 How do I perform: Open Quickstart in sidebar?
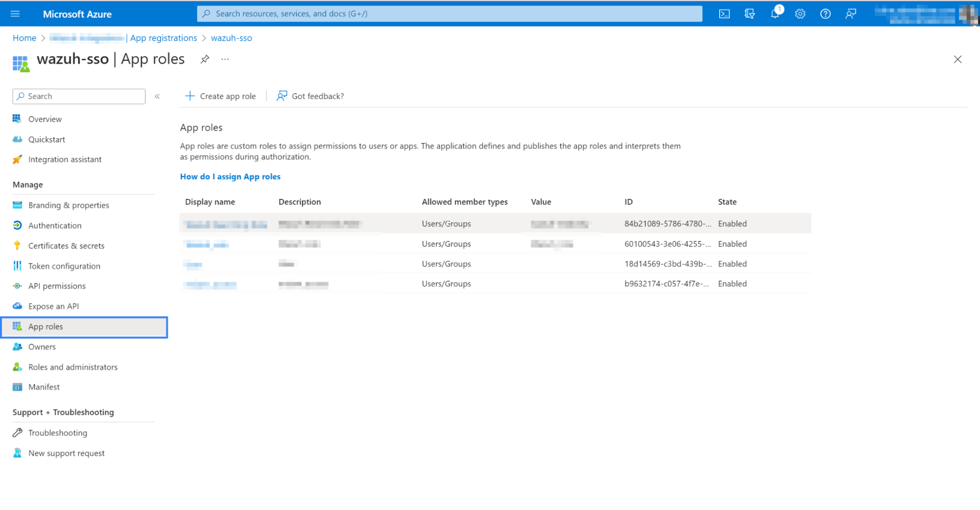coord(47,139)
